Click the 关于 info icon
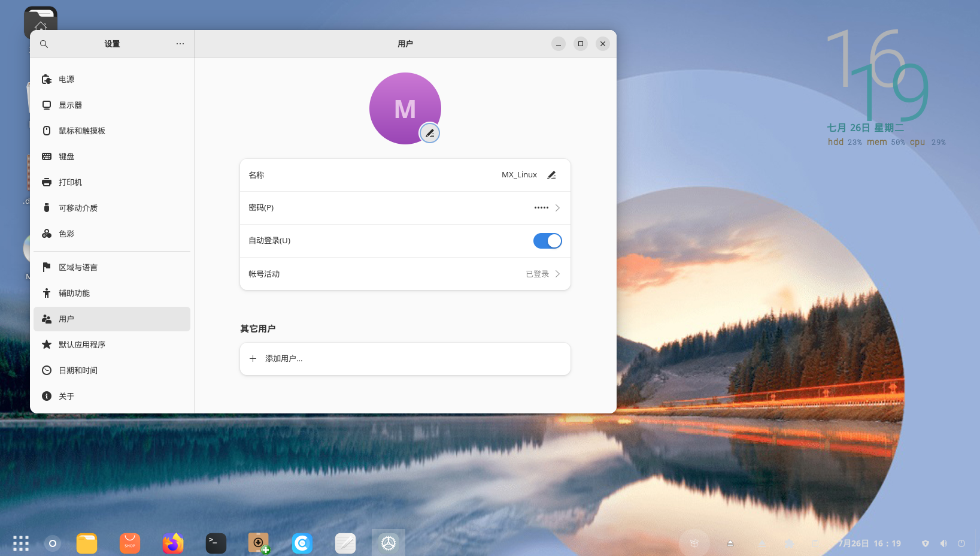This screenshot has width=980, height=556. [x=47, y=396]
